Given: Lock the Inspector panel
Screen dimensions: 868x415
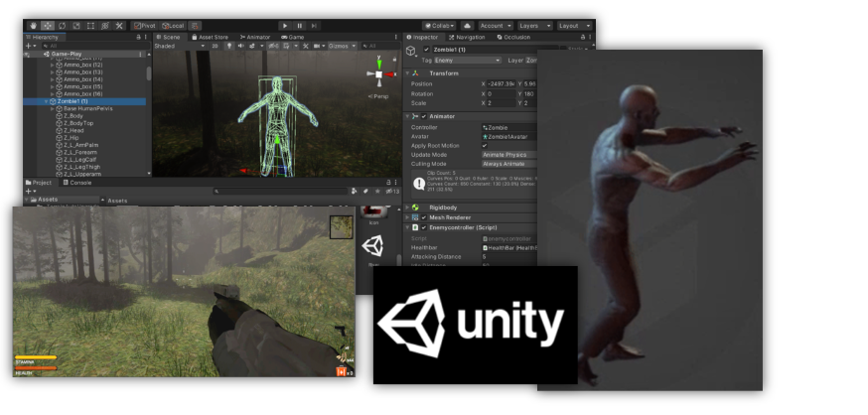Looking at the screenshot, I should [x=582, y=37].
